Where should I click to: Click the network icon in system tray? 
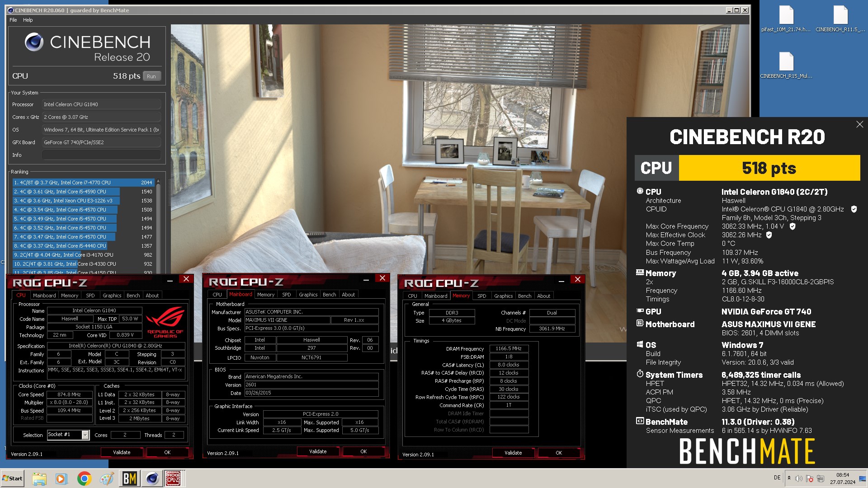point(821,479)
